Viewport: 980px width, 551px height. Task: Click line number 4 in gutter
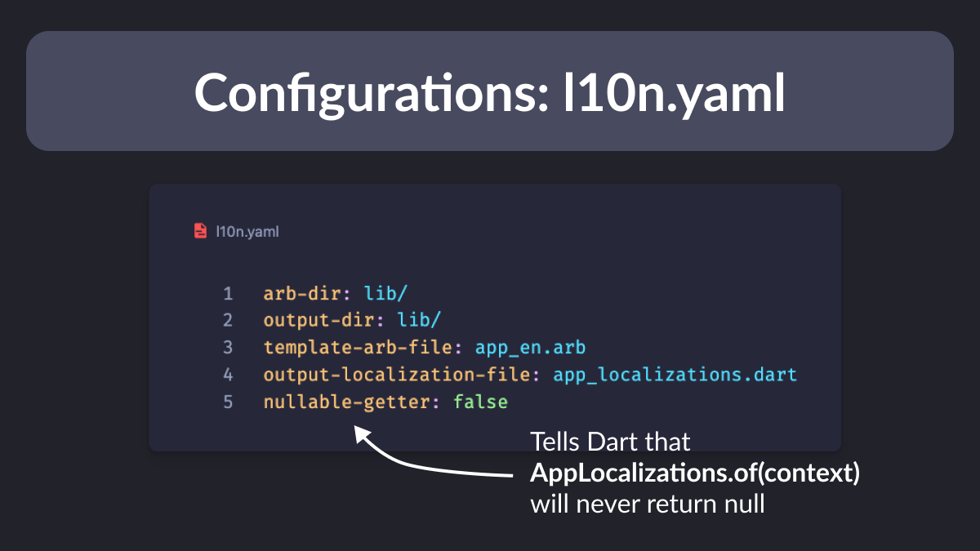click(x=228, y=375)
